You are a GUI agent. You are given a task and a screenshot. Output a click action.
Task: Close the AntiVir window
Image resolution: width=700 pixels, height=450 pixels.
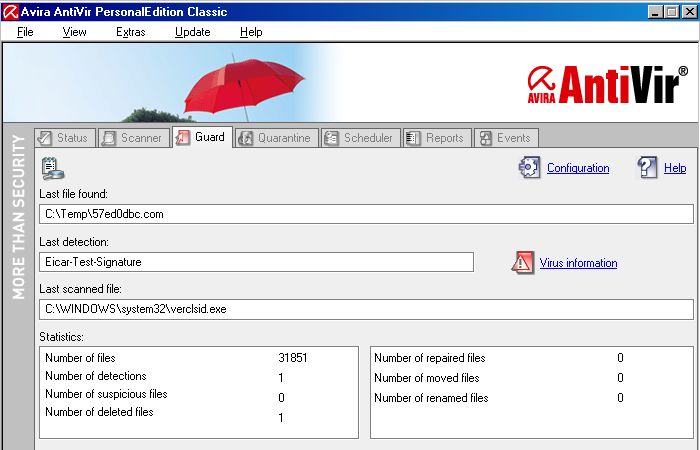[x=689, y=12]
